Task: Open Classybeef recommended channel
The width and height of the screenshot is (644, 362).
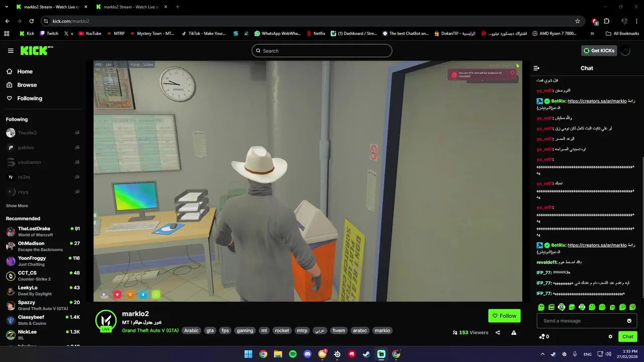Action: pos(43,320)
